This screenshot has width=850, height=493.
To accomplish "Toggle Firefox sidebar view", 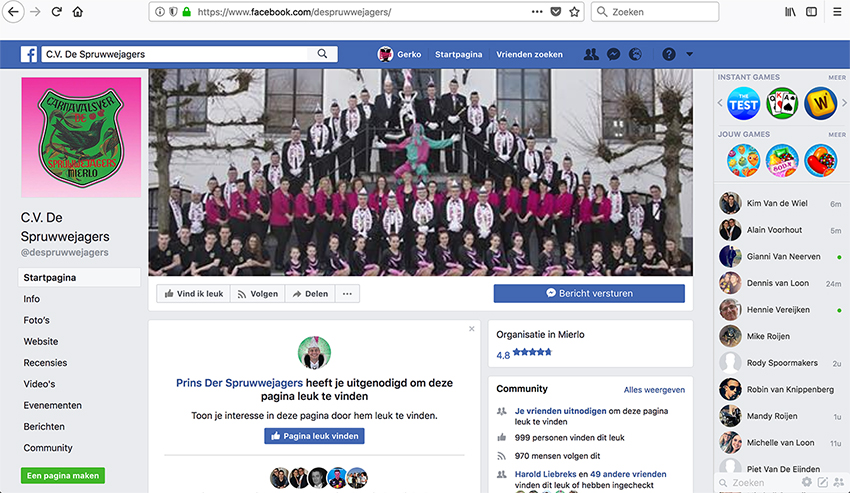I will coord(812,11).
